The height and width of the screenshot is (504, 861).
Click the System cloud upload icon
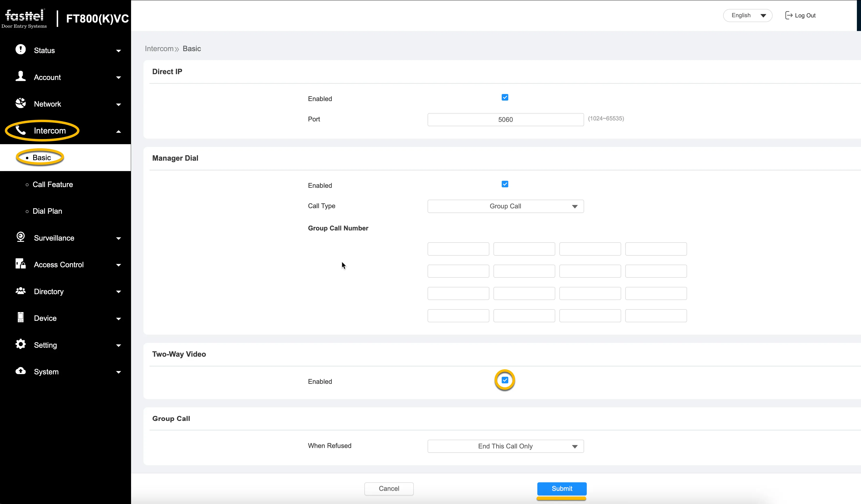[x=21, y=371]
